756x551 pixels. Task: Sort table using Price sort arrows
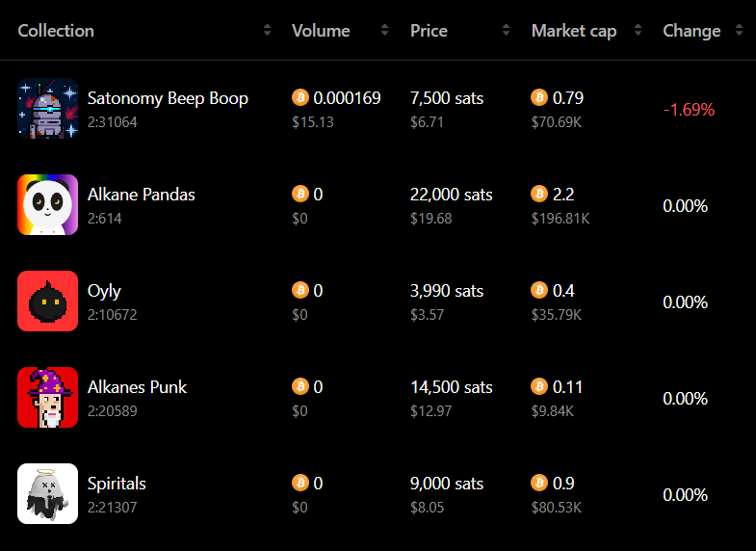coord(507,31)
